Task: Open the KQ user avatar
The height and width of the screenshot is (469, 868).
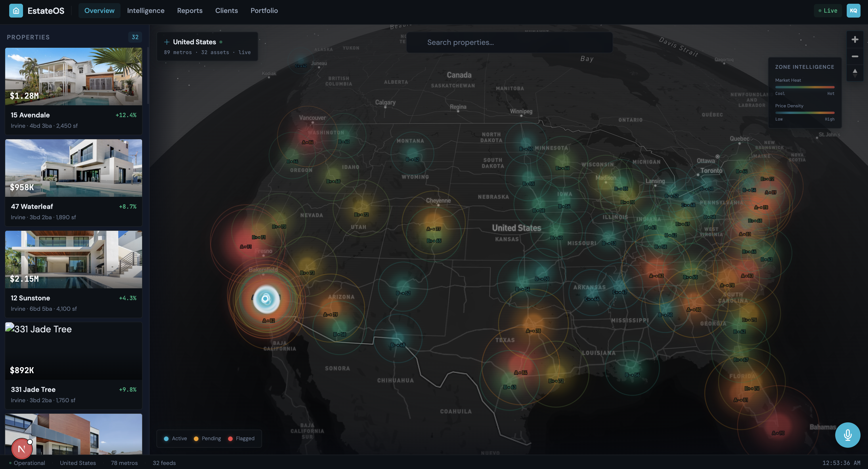Action: coord(853,10)
